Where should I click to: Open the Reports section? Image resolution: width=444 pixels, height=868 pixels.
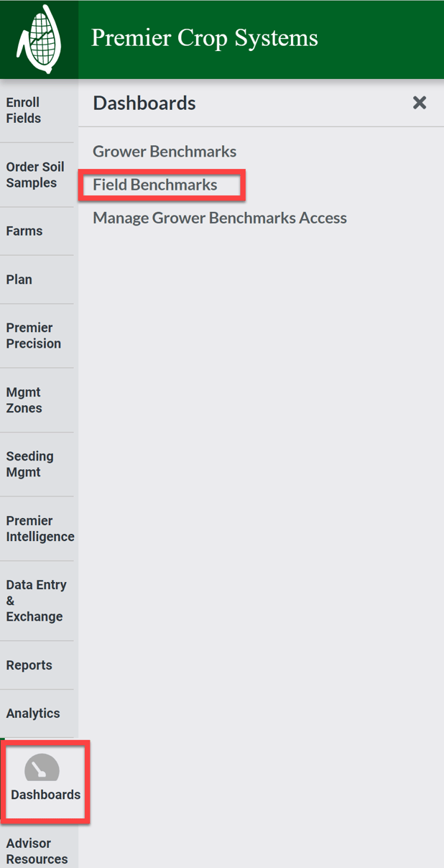click(x=29, y=665)
